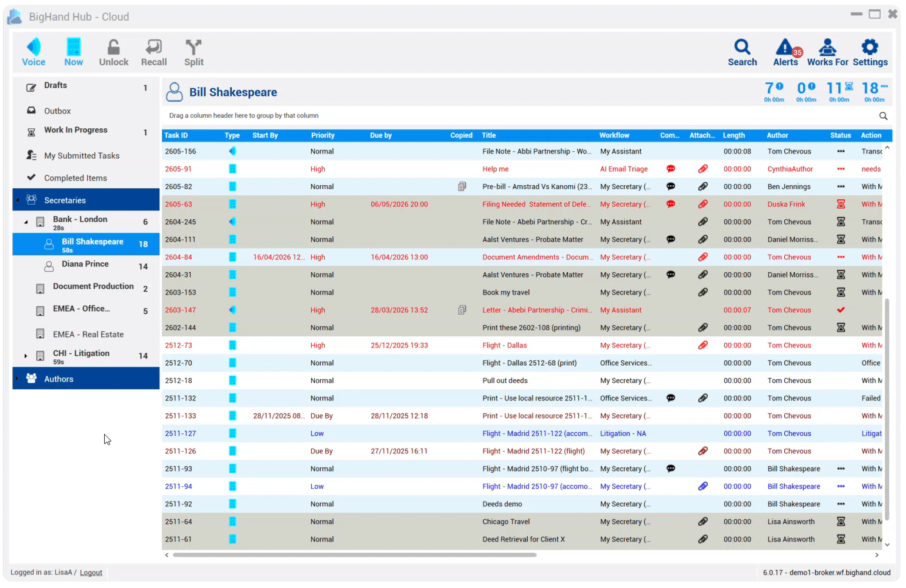Click comment bubble icon for task 2605-91
The width and height of the screenshot is (906, 588).
671,169
